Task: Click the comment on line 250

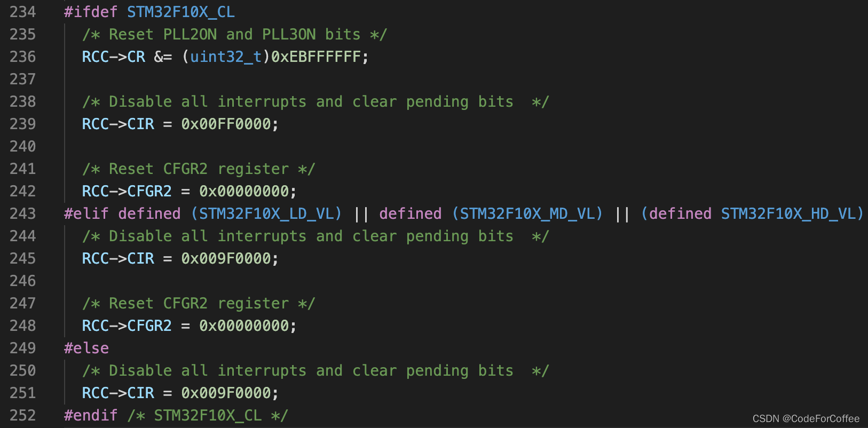Action: [x=315, y=370]
